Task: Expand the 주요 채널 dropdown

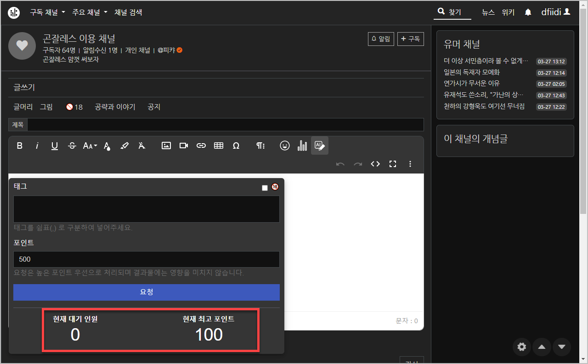Action: [x=89, y=12]
